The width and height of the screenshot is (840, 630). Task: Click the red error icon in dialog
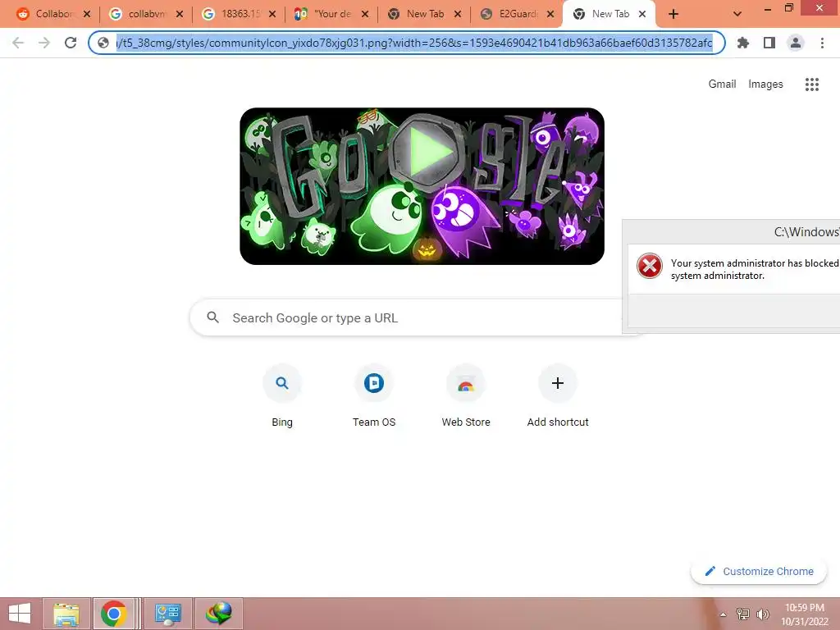pos(650,266)
